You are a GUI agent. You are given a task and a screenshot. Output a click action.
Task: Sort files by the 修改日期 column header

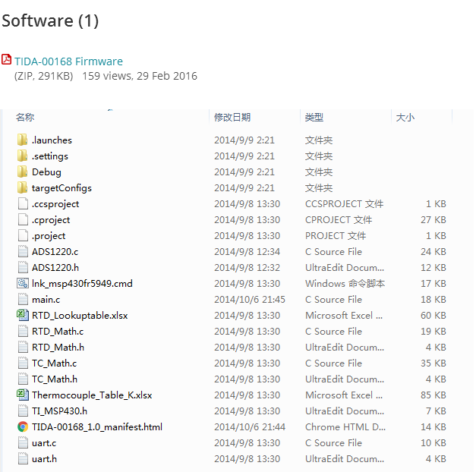tap(232, 117)
